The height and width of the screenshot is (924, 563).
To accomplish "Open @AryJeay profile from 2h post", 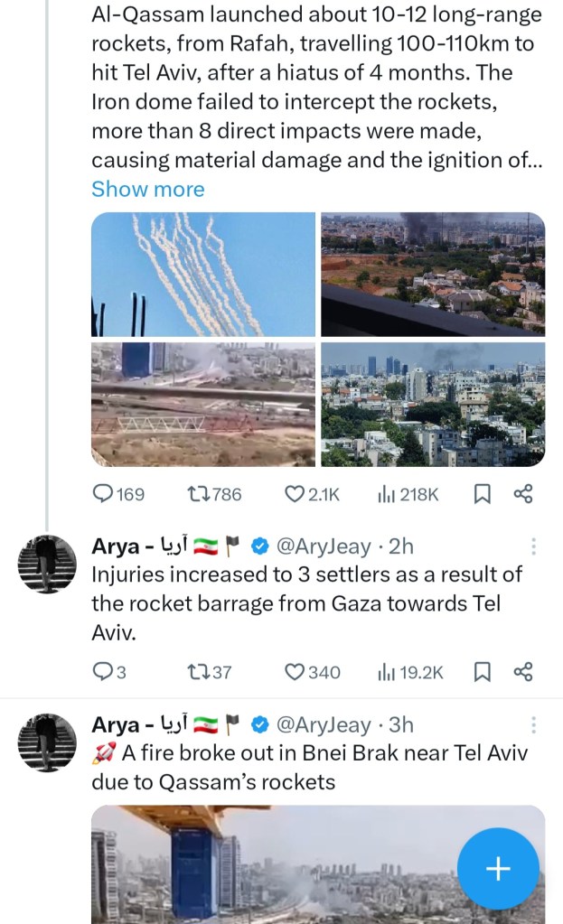I will point(323,546).
